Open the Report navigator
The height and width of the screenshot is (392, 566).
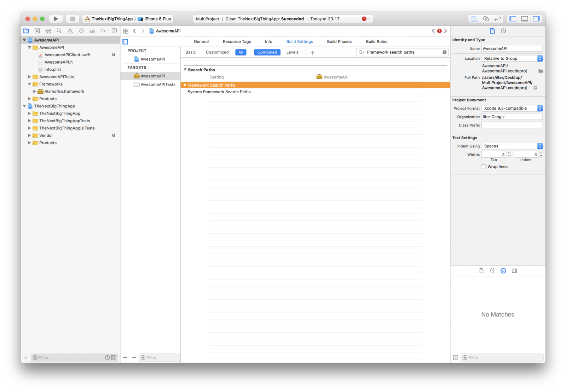pyautogui.click(x=114, y=31)
